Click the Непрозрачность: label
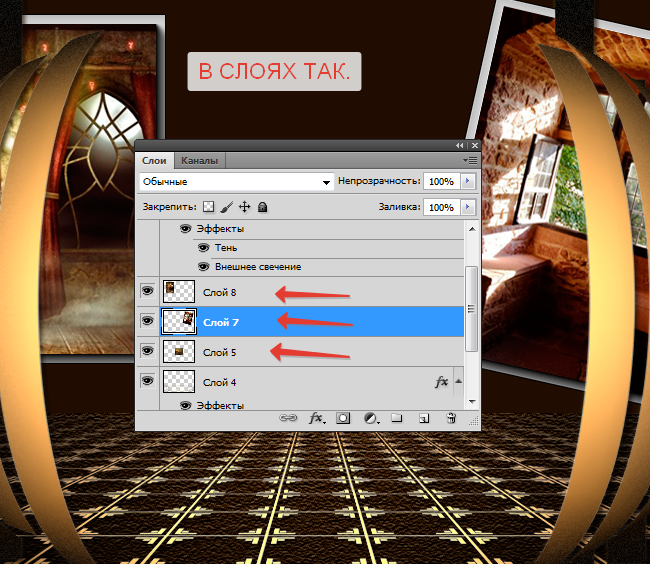The image size is (650, 564). pyautogui.click(x=379, y=181)
